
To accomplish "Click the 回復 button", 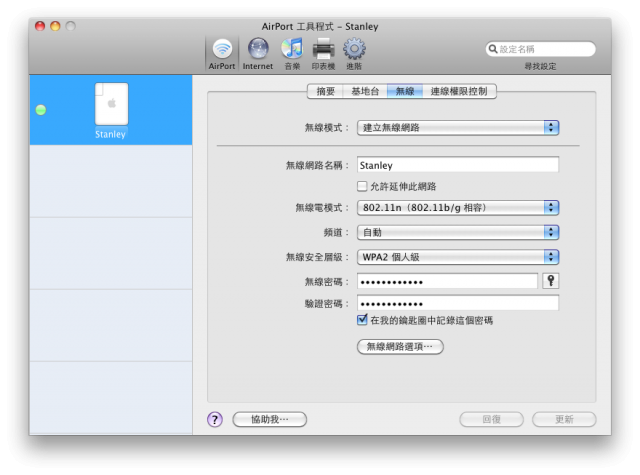I will (x=491, y=419).
